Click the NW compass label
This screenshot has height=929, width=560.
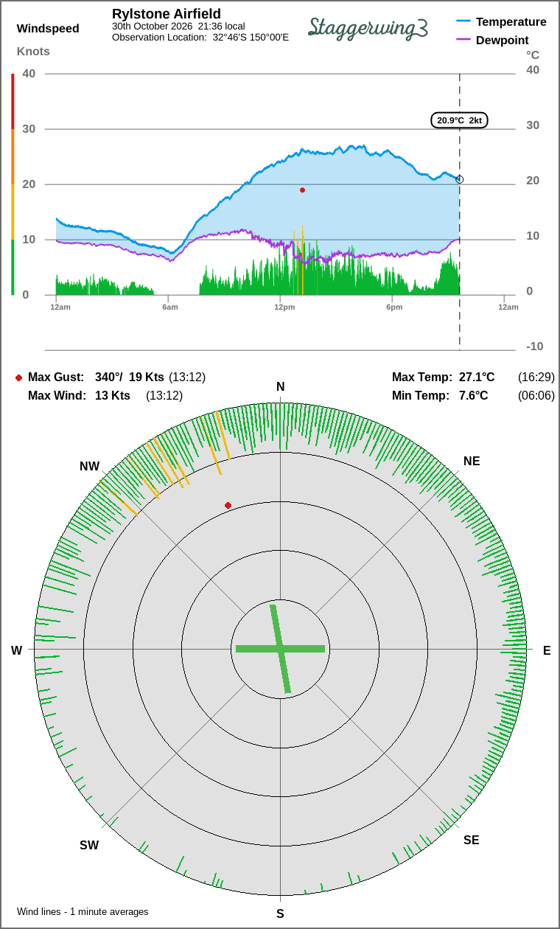[90, 466]
